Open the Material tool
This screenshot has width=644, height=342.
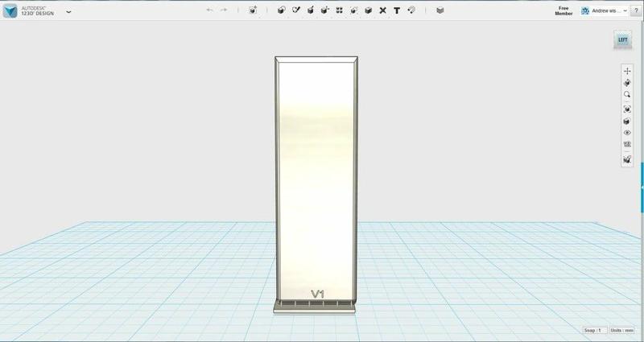point(440,10)
